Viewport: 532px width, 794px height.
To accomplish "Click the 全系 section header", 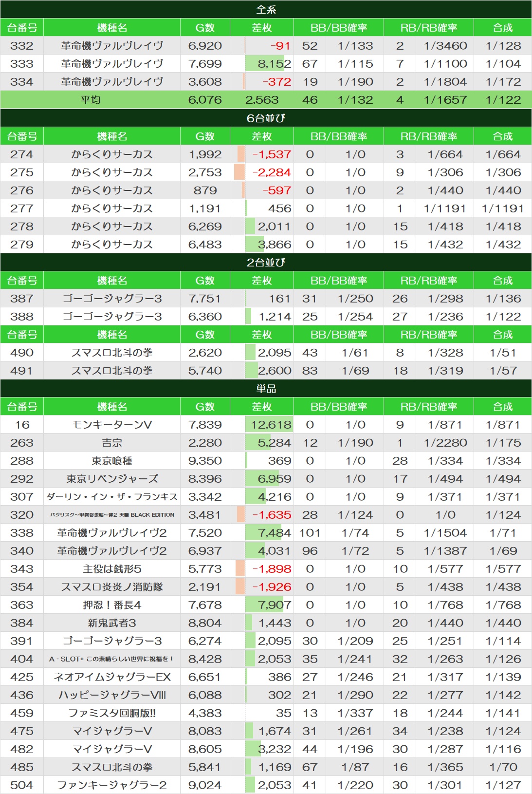I will [x=266, y=9].
